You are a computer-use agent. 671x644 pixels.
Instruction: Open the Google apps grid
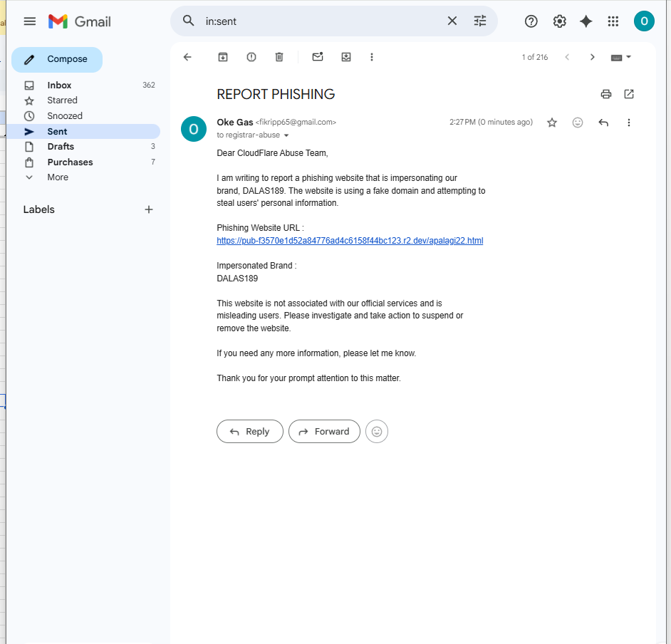(x=613, y=21)
